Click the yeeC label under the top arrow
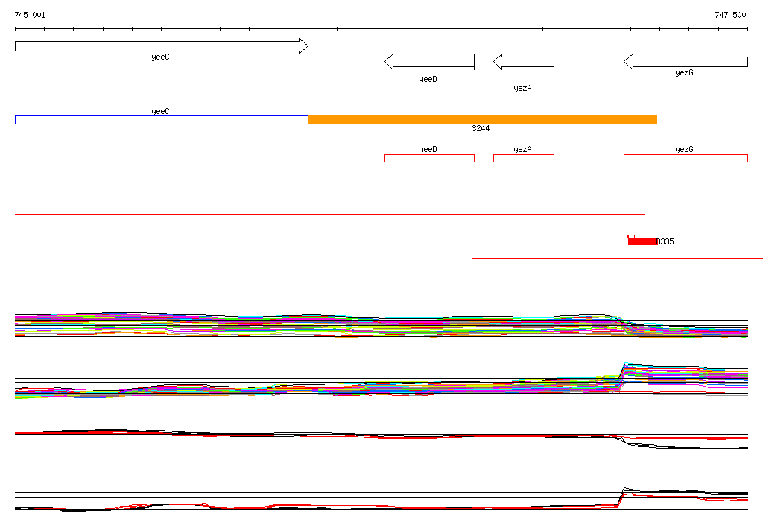This screenshot has height=532, width=763. pyautogui.click(x=161, y=57)
